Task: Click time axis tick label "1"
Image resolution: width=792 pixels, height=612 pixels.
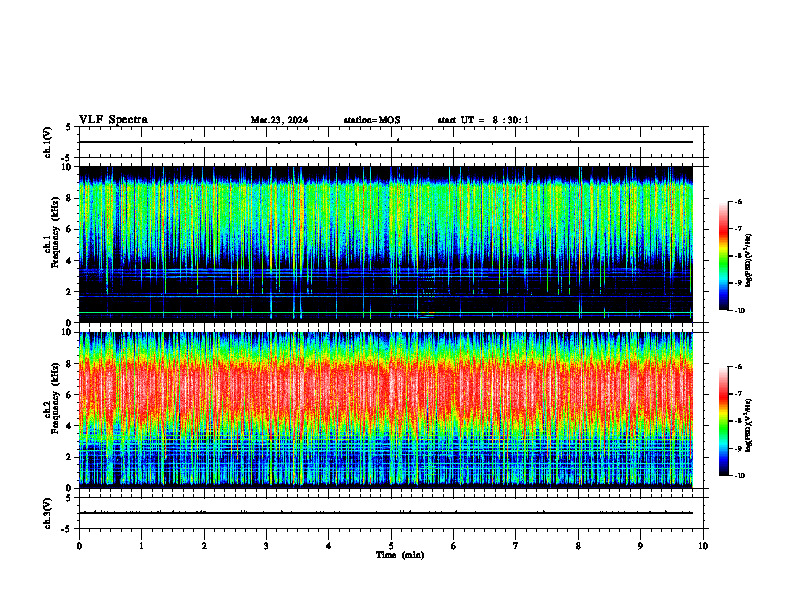Action: point(141,546)
